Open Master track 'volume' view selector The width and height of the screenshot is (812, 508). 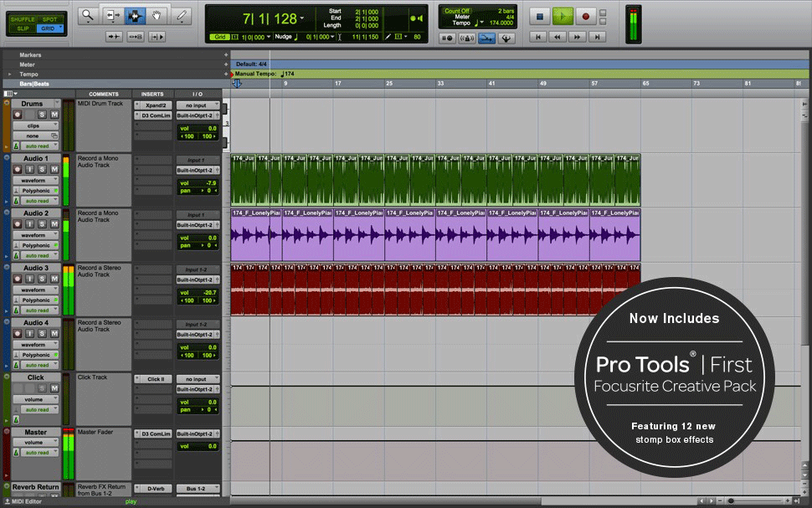tap(35, 443)
